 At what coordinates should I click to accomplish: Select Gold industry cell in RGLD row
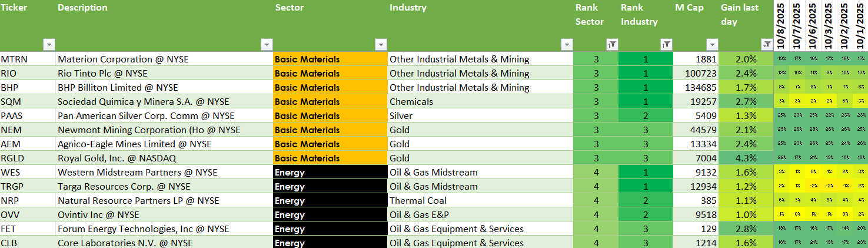(480, 158)
